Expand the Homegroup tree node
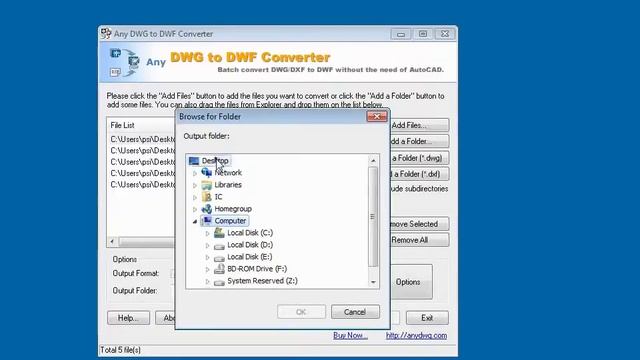 click(x=195, y=209)
